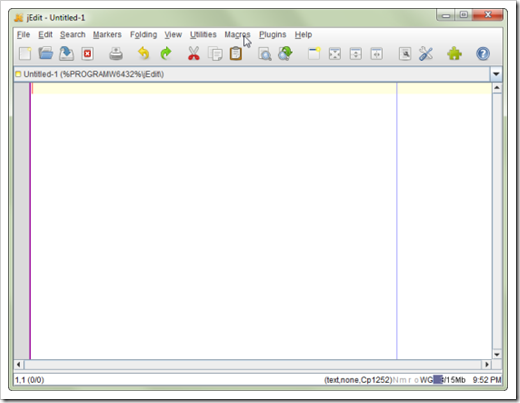
Task: Cut selection with the scissors icon
Action: (x=194, y=53)
